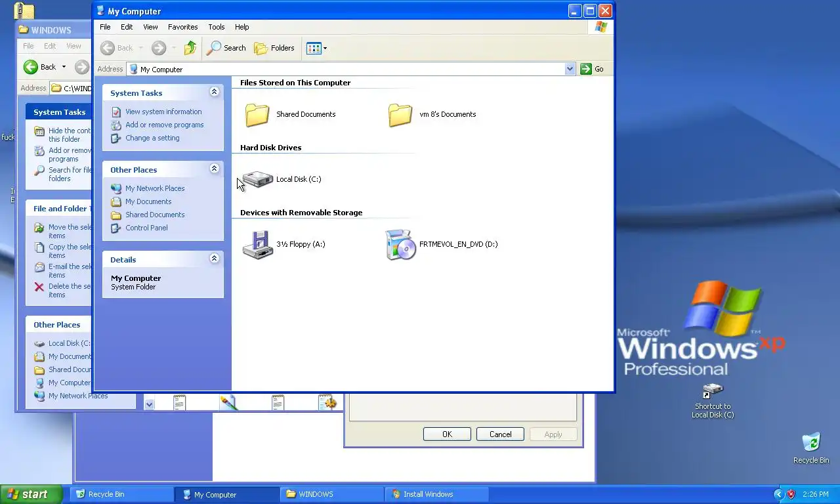Click Forward arrow in My Computer toolbar

(158, 48)
